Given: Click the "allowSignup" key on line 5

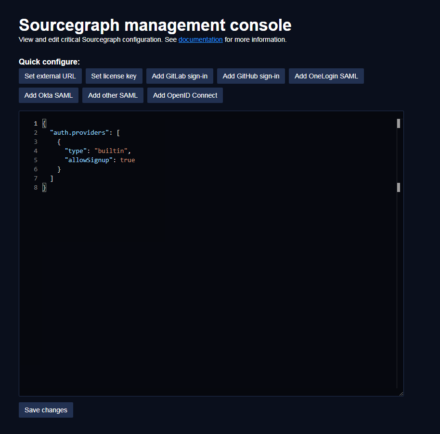Looking at the screenshot, I should [89, 160].
